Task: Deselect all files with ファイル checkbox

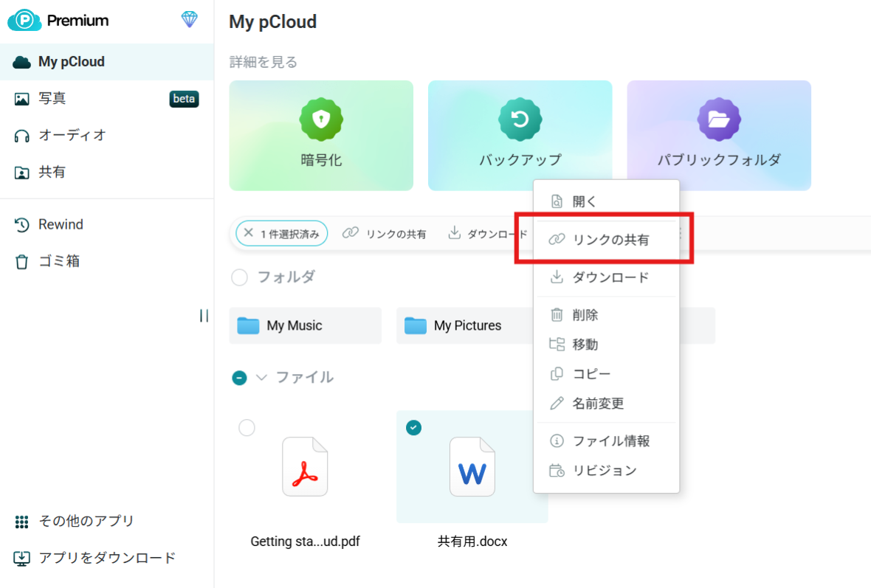Action: (x=239, y=378)
